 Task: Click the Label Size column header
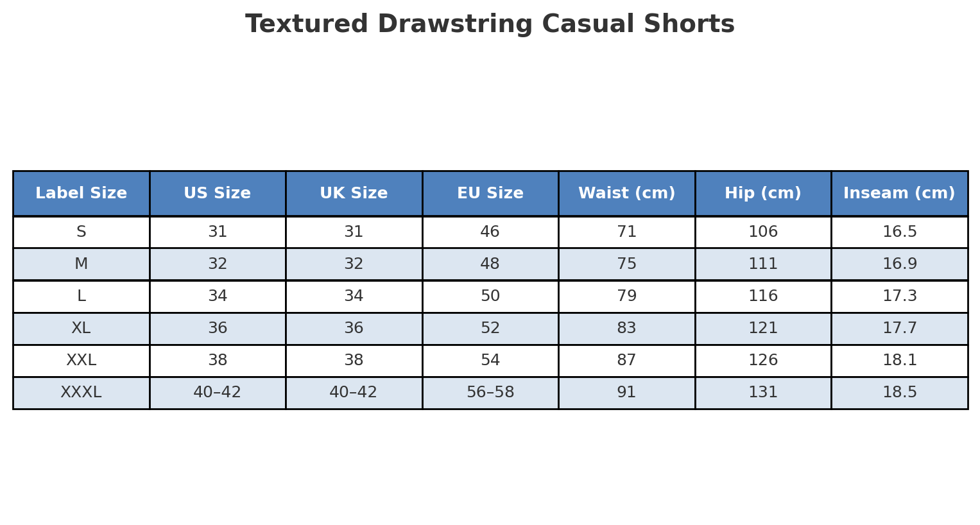[81, 193]
